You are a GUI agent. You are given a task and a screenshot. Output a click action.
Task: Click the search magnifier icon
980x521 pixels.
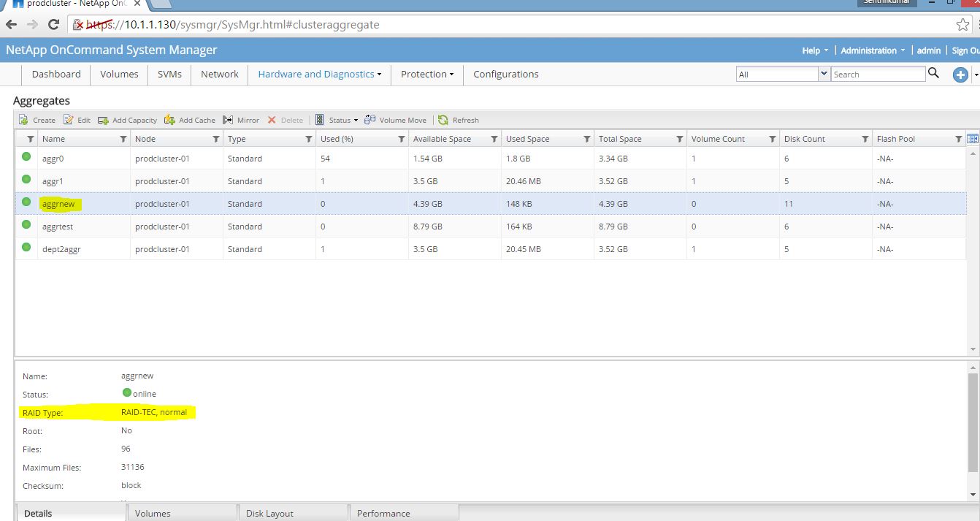pos(934,74)
